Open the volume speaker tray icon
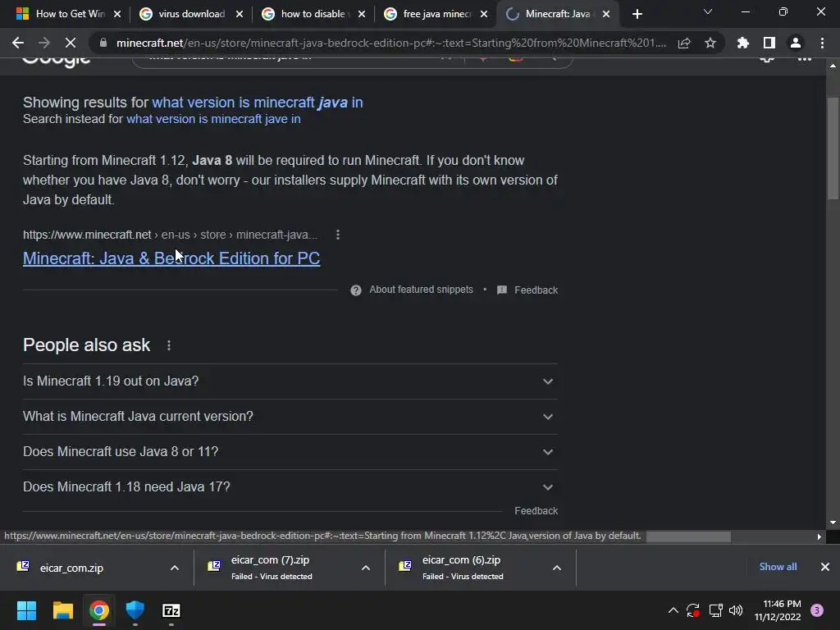 point(736,610)
